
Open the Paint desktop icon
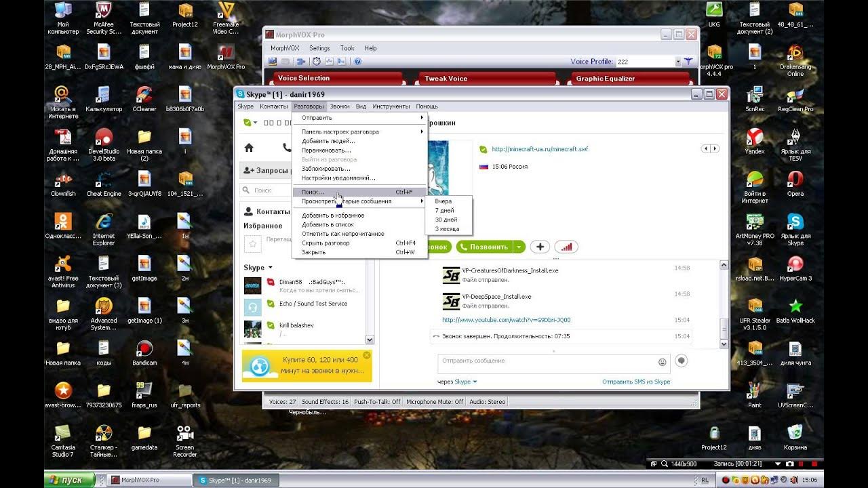tap(755, 395)
